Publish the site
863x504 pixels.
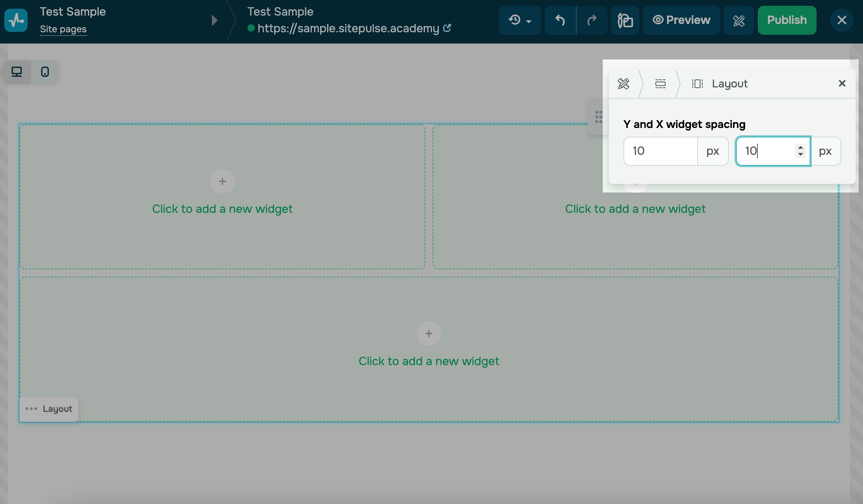coord(787,20)
